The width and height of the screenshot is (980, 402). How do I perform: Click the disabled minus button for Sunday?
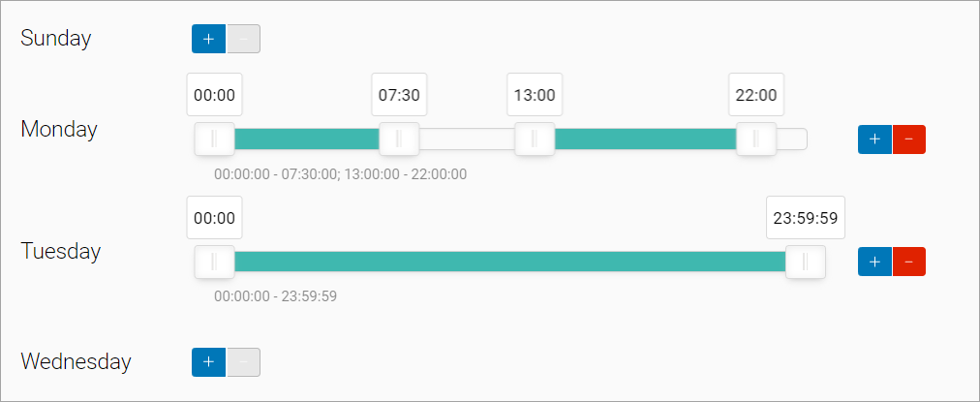(x=244, y=39)
